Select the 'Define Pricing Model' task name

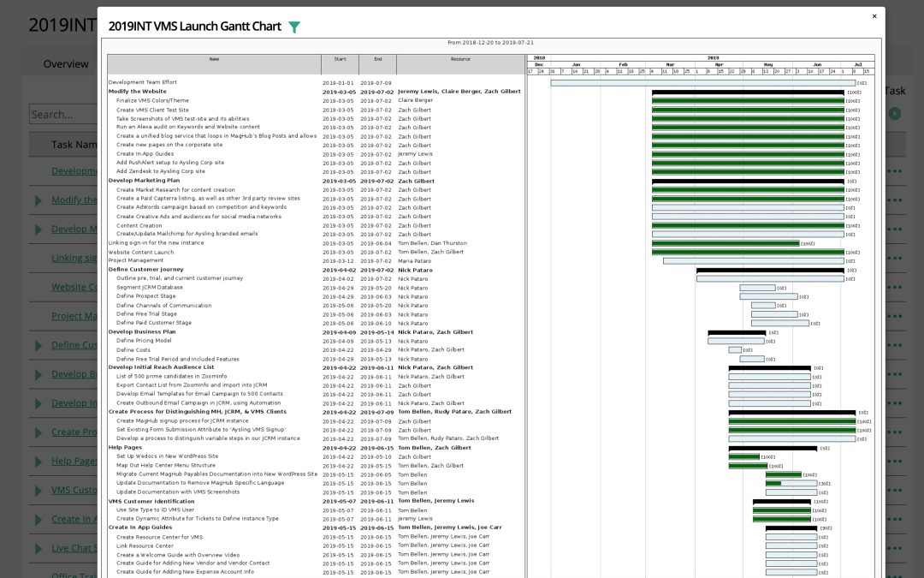144,340
